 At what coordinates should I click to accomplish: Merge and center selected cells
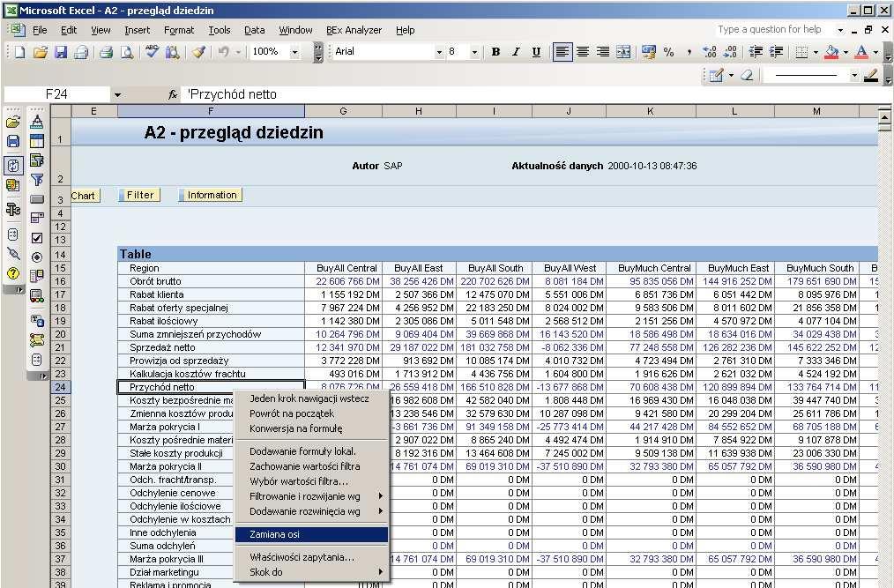[x=623, y=52]
